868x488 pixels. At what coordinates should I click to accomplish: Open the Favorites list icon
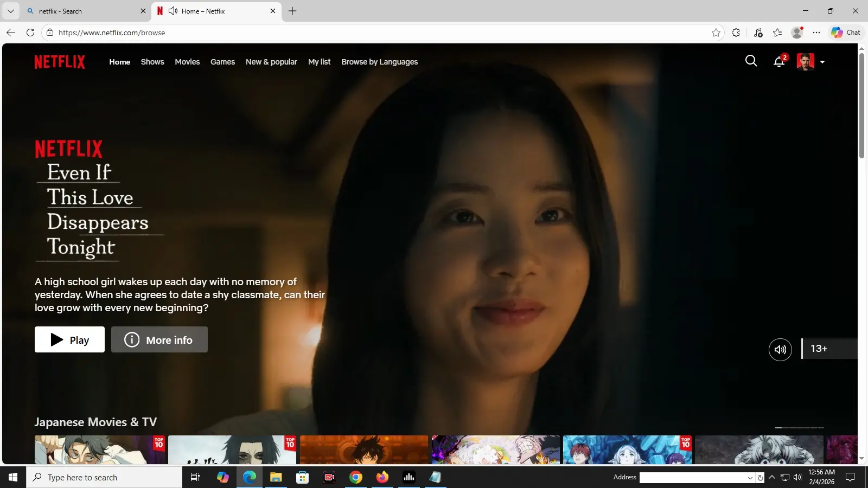[777, 33]
